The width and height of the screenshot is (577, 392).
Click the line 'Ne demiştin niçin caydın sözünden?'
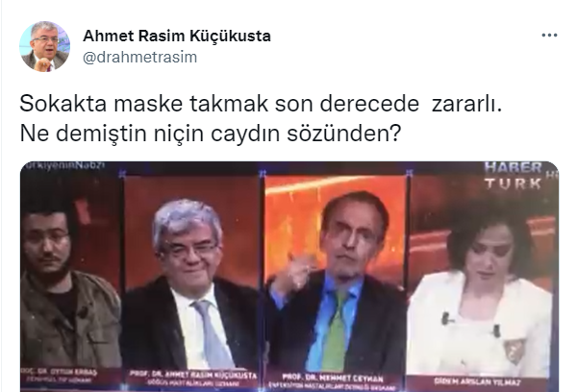click(210, 134)
